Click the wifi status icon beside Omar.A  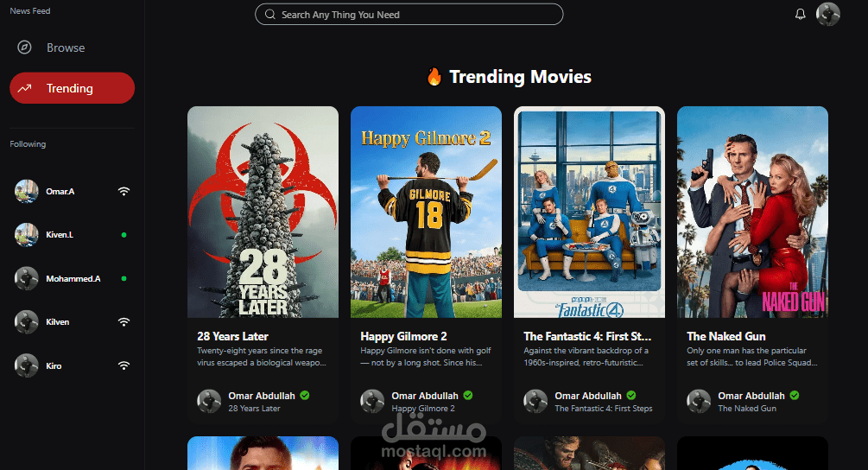[x=124, y=192]
